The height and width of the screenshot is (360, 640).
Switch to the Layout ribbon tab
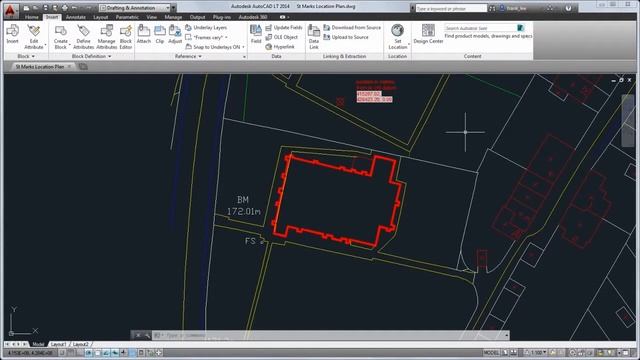pos(100,17)
